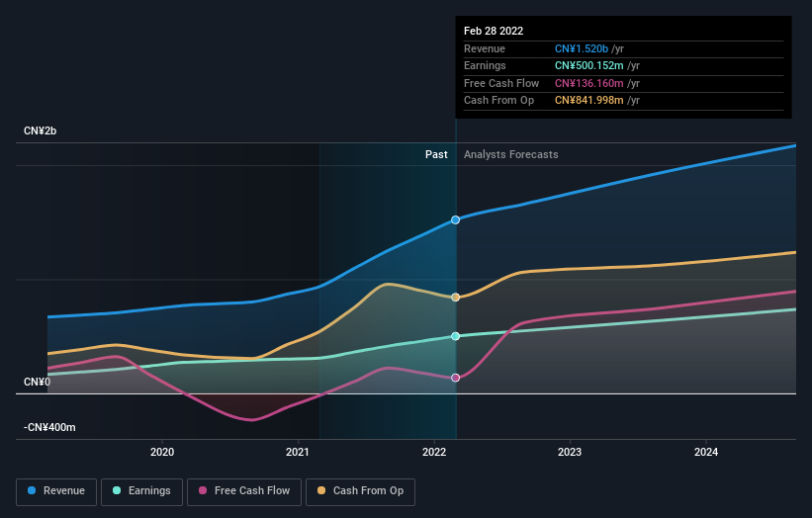Image resolution: width=812 pixels, height=518 pixels.
Task: Click the 2021 x-axis label
Action: pos(298,452)
